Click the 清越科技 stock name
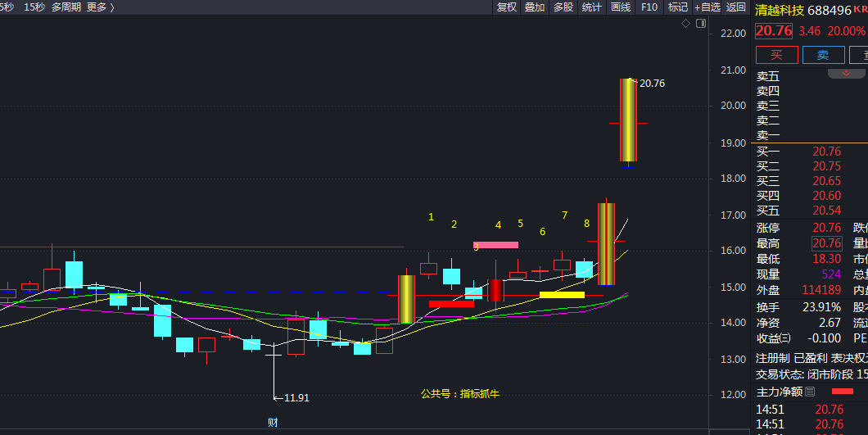868x435 pixels. point(780,11)
